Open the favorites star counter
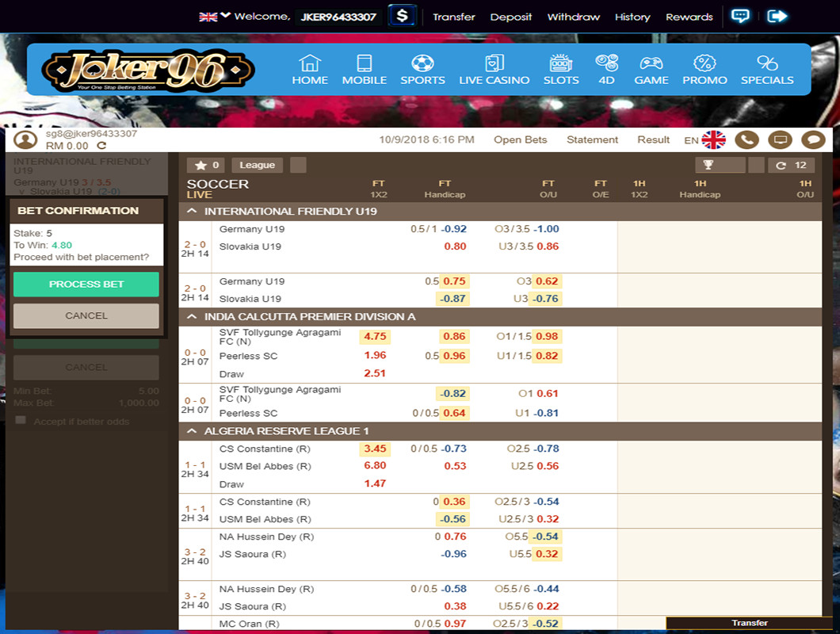This screenshot has height=634, width=840. point(206,165)
